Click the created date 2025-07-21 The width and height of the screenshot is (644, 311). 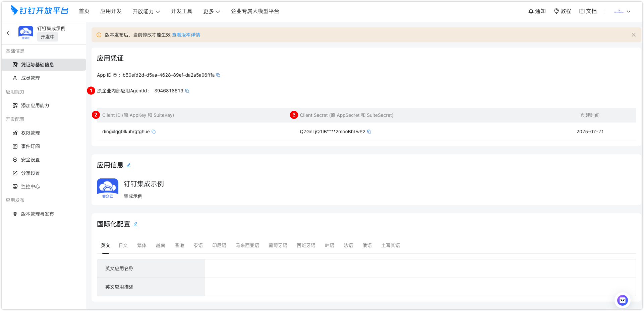tap(590, 132)
